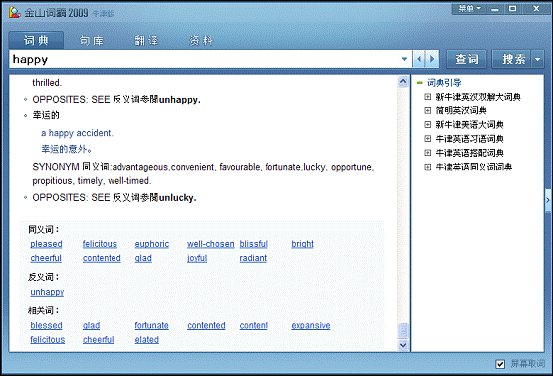Click the 查词 button
Viewport: 553px width, 376px height.
[x=467, y=59]
